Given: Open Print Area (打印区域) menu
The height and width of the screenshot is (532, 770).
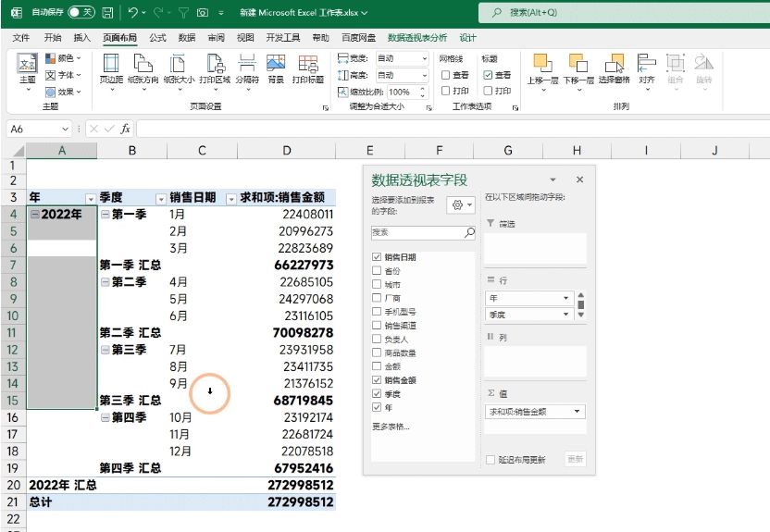Looking at the screenshot, I should coord(215,71).
